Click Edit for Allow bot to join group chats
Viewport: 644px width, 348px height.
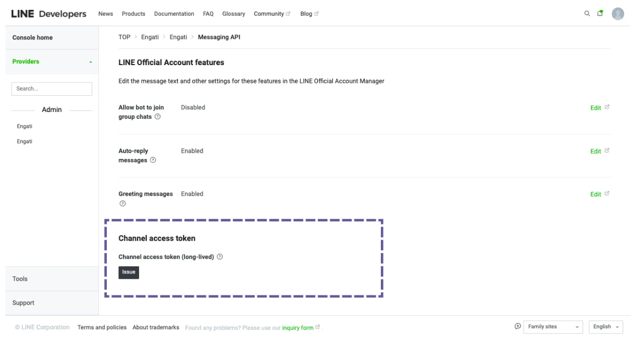click(x=596, y=108)
